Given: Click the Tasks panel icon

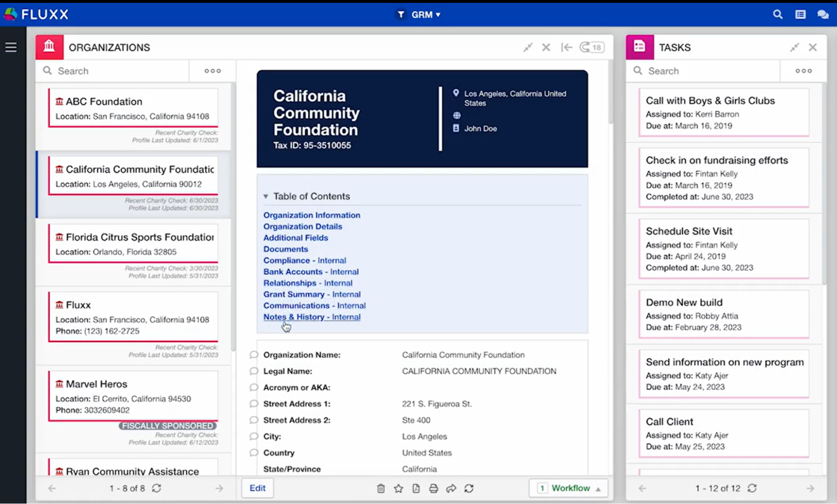Looking at the screenshot, I should pyautogui.click(x=640, y=47).
